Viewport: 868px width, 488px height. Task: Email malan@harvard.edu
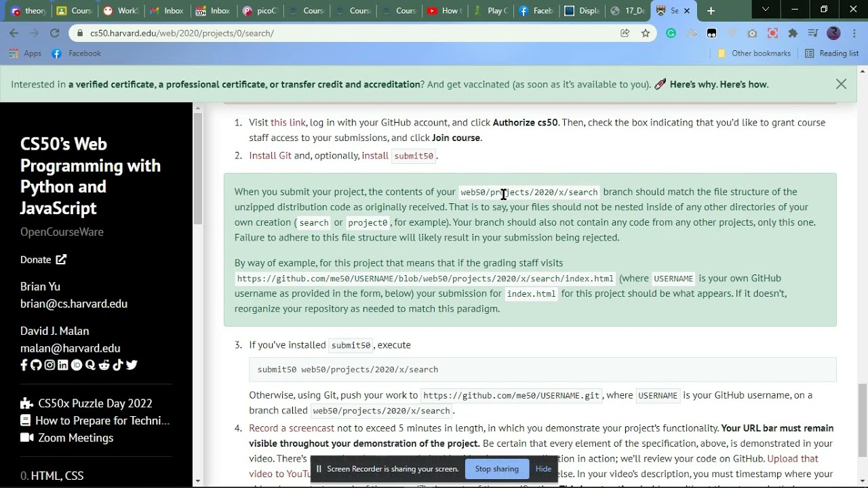pos(71,348)
